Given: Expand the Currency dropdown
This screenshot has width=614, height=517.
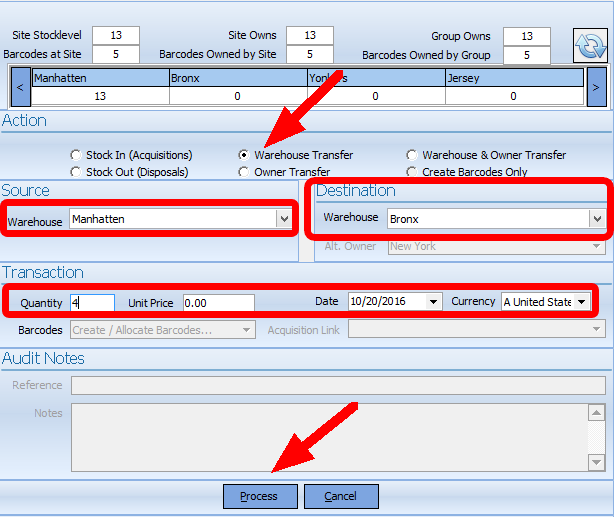Looking at the screenshot, I should tap(582, 302).
